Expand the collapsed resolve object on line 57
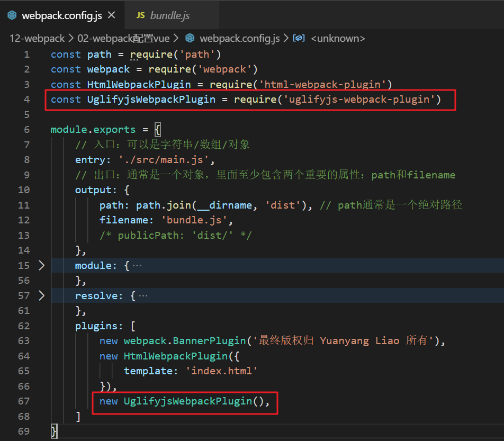Screen dimensions: 504x441 point(41,295)
